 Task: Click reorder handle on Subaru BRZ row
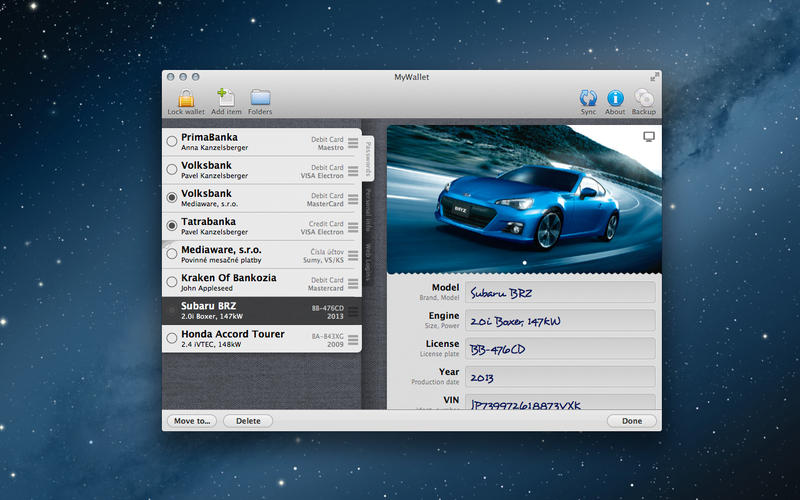pyautogui.click(x=353, y=311)
